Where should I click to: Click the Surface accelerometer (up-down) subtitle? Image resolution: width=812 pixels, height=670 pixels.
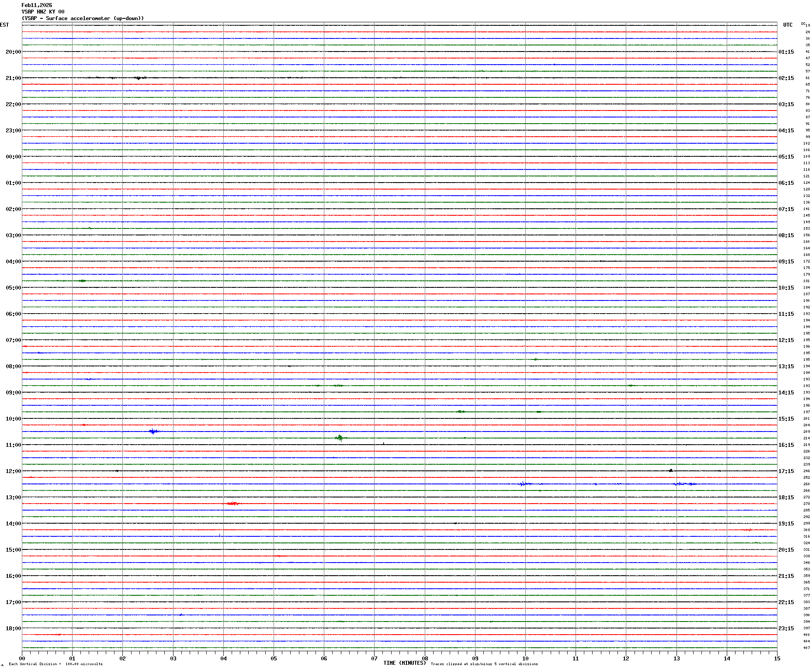coord(83,18)
